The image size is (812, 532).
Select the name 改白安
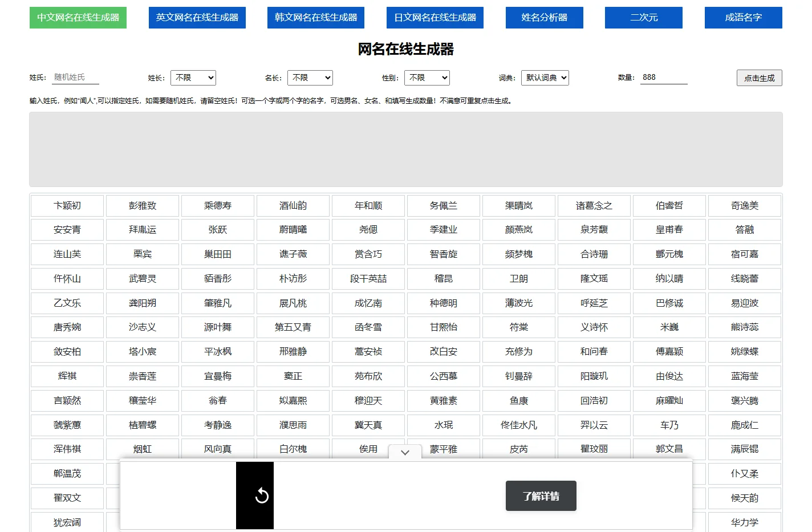444,352
